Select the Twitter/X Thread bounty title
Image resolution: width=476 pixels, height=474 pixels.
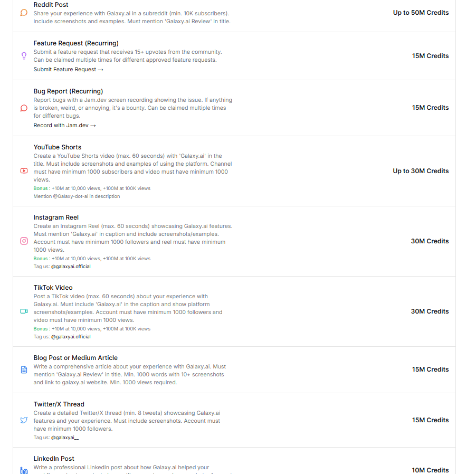pos(59,404)
